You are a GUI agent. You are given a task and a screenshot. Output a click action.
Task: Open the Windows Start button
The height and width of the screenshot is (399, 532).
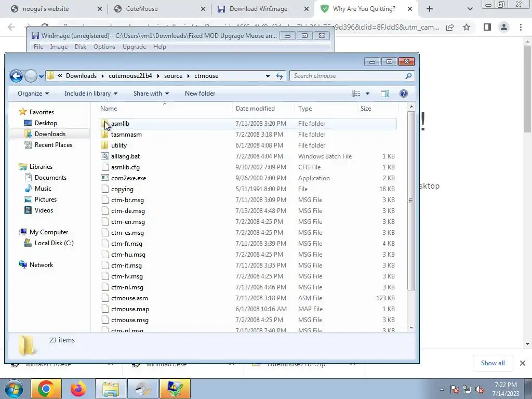point(14,389)
